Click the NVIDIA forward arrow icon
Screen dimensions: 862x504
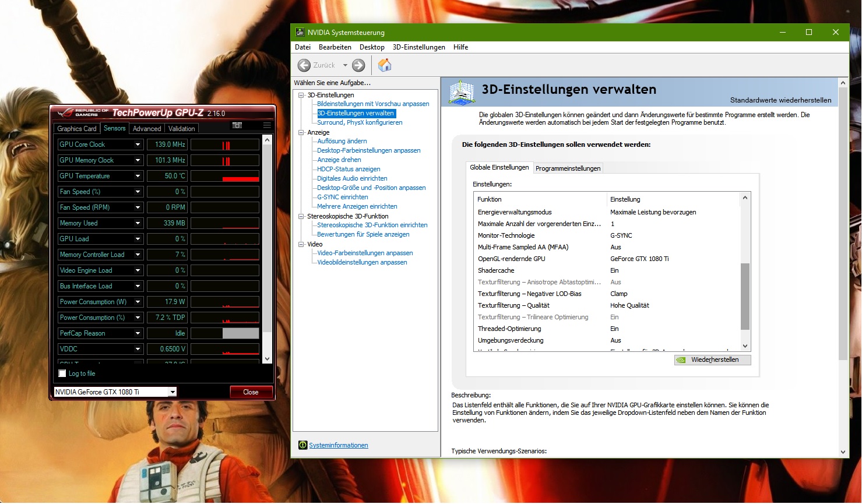(358, 65)
